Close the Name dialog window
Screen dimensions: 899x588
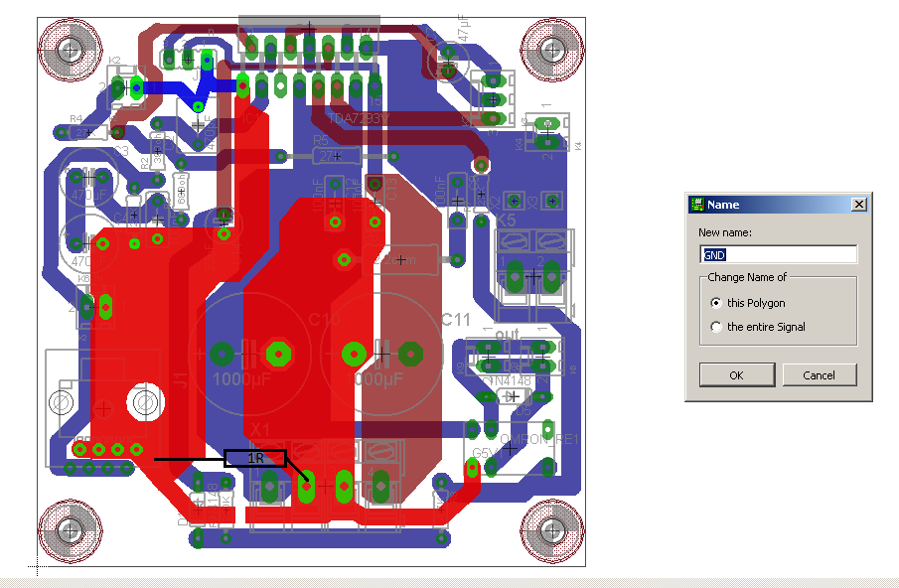[x=859, y=205]
